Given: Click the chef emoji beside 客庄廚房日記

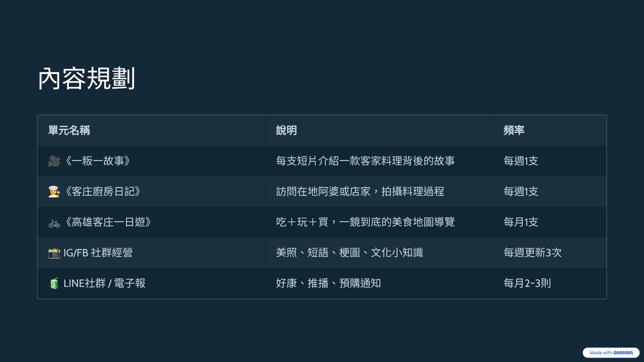Looking at the screenshot, I should tap(54, 192).
